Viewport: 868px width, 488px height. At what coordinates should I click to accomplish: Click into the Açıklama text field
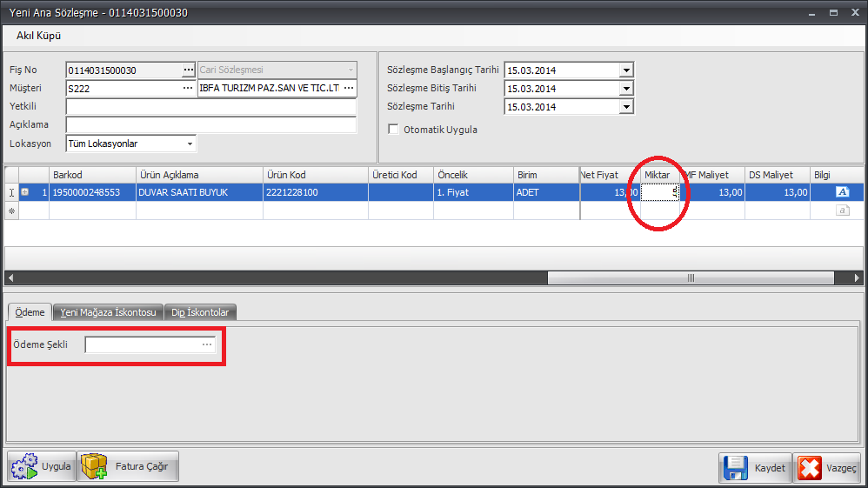pyautogui.click(x=210, y=125)
